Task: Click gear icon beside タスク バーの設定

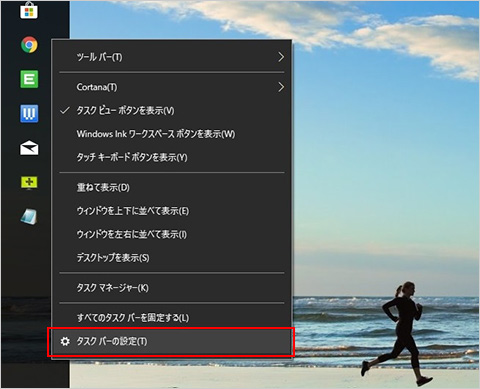Action: pyautogui.click(x=65, y=341)
